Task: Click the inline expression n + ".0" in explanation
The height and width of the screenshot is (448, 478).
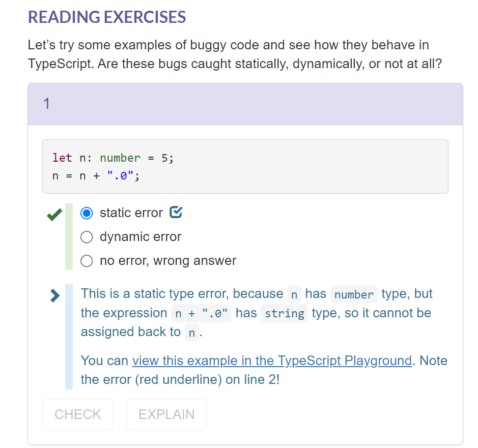Action: pyautogui.click(x=201, y=314)
